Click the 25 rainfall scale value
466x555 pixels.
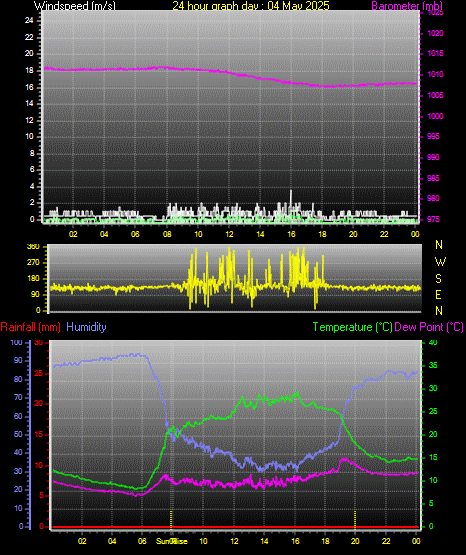[x=39, y=373]
